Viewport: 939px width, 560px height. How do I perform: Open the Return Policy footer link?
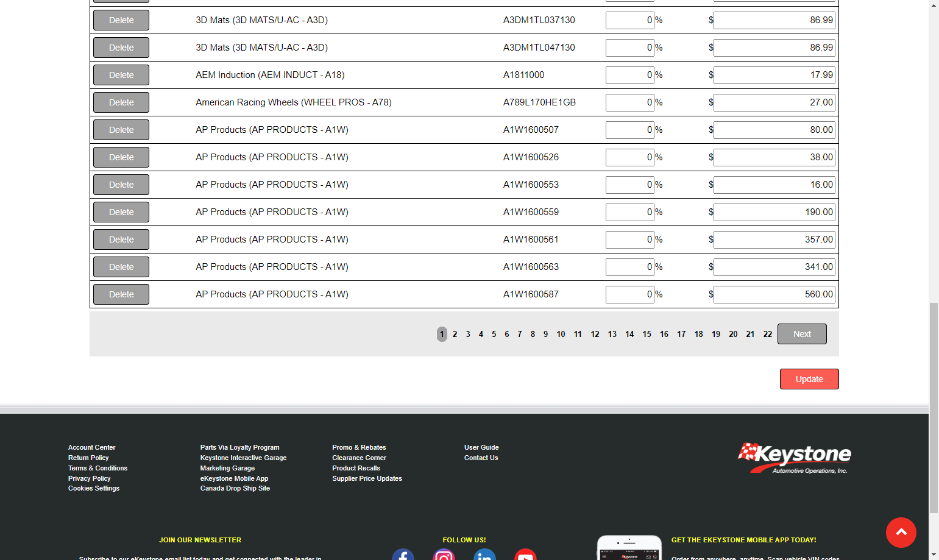(88, 458)
